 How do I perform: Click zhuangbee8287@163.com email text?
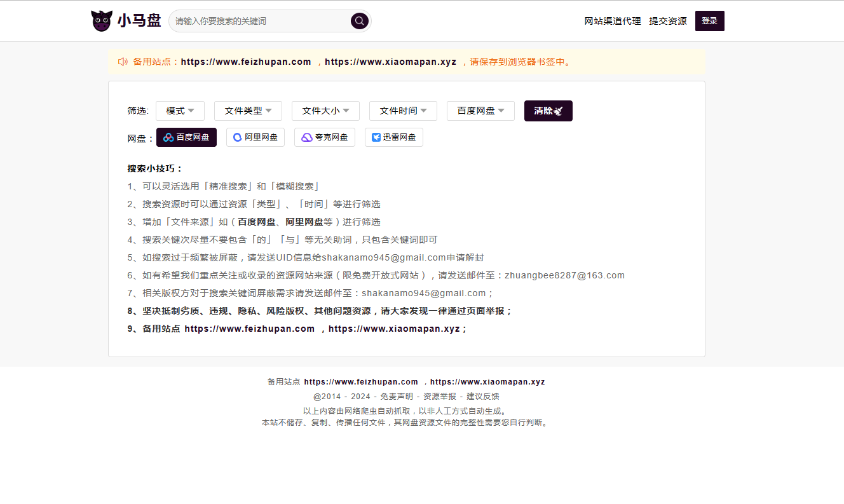(564, 275)
